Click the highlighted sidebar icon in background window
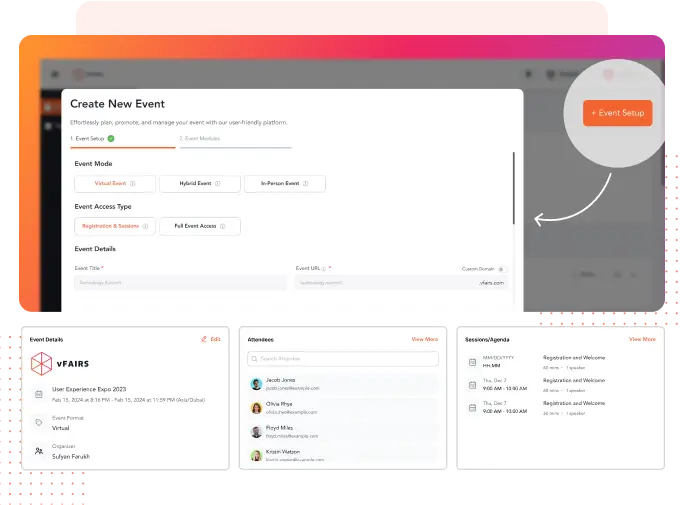The width and height of the screenshot is (684, 505). [x=48, y=107]
